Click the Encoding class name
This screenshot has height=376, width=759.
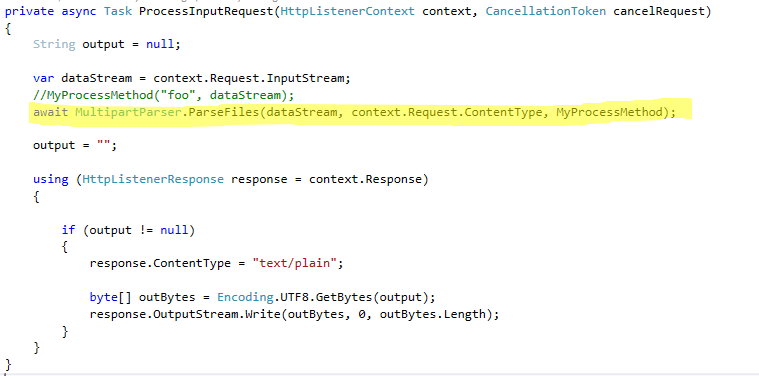[245, 297]
